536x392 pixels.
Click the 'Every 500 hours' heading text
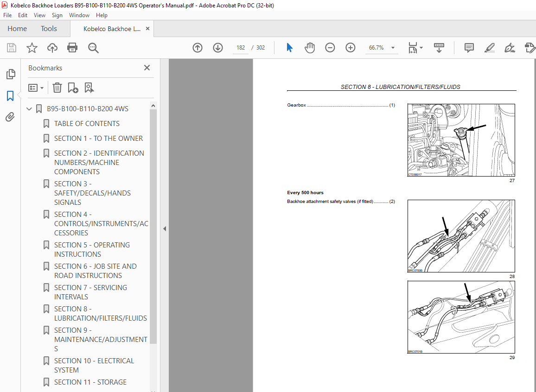(x=305, y=193)
